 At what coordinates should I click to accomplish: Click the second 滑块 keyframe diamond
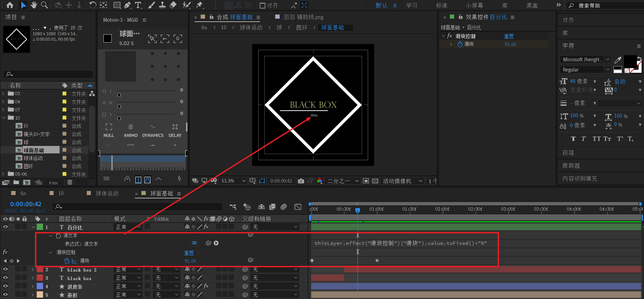[x=377, y=260]
